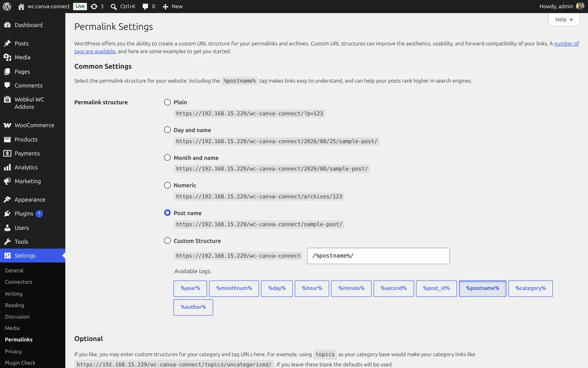The image size is (588, 368).
Task: Open Writing settings submenu item
Action: (13, 294)
